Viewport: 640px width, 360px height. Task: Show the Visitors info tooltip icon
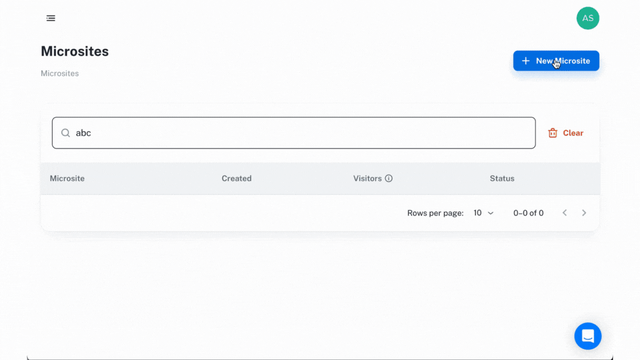pos(389,178)
